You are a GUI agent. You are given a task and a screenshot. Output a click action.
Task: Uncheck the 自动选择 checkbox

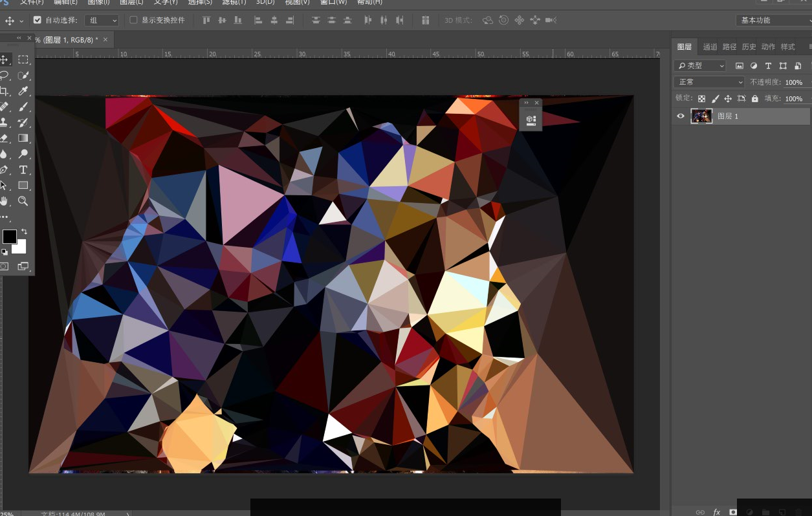click(38, 20)
